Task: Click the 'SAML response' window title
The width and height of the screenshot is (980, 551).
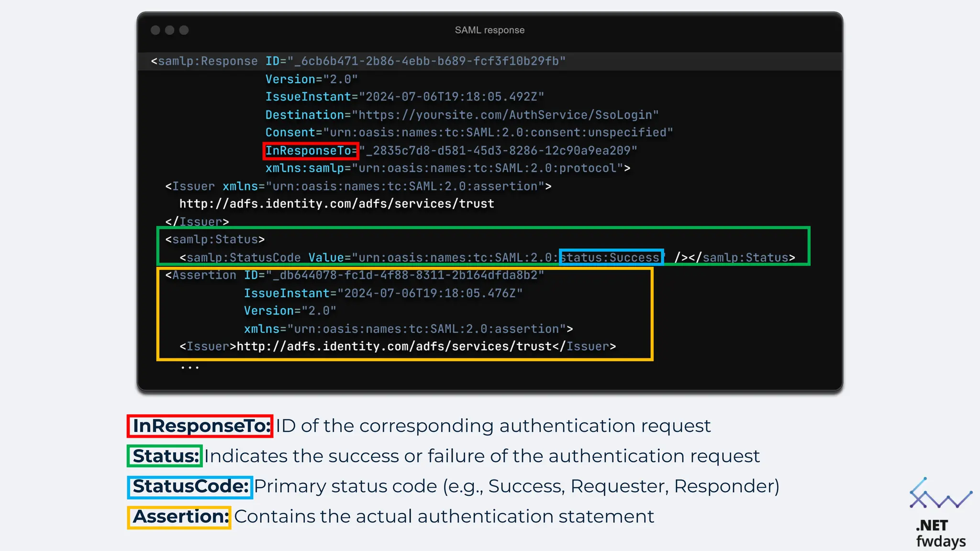Action: [490, 30]
